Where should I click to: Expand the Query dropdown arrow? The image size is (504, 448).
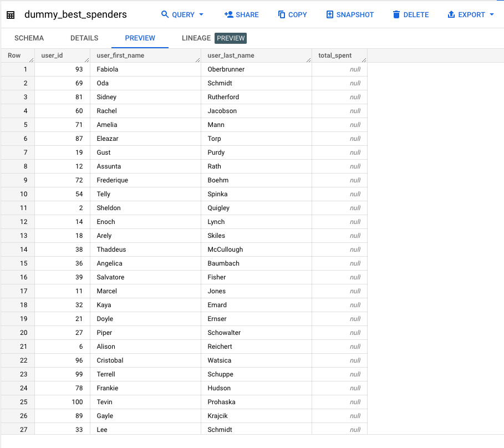click(x=201, y=14)
